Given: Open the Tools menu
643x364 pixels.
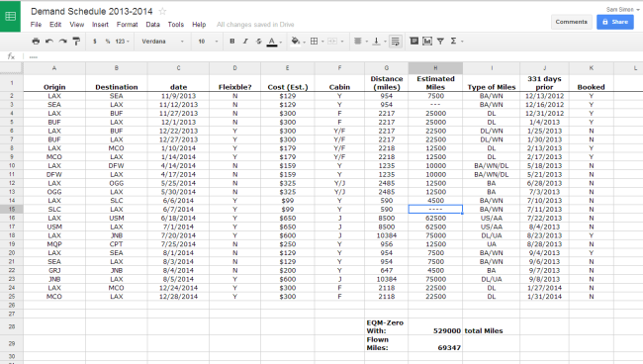Looking at the screenshot, I should click(x=175, y=25).
